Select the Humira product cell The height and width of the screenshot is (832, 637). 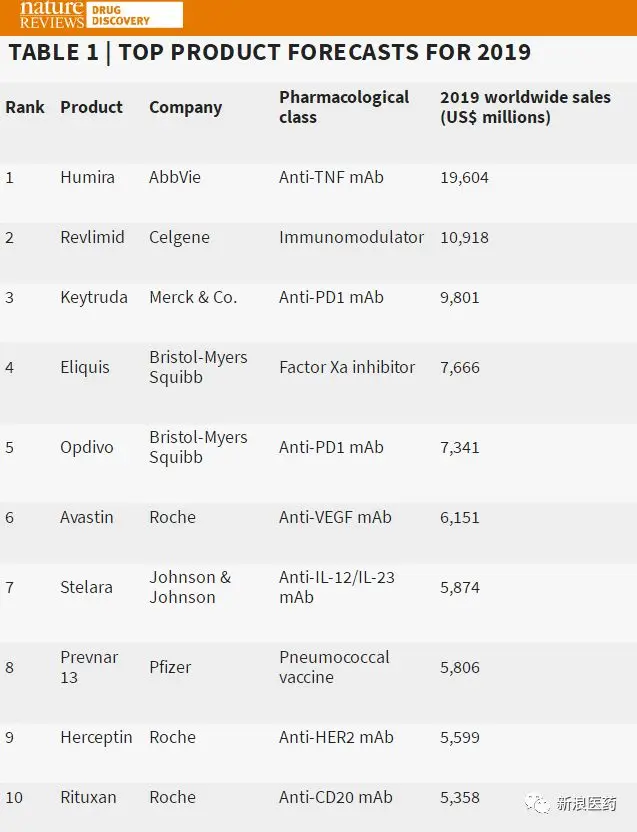88,177
